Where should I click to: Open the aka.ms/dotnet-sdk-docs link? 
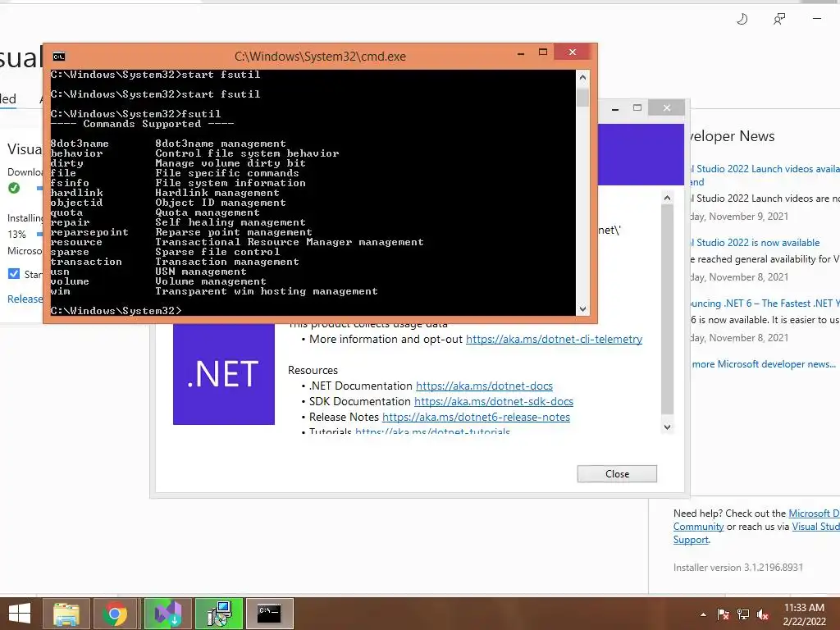coord(493,401)
